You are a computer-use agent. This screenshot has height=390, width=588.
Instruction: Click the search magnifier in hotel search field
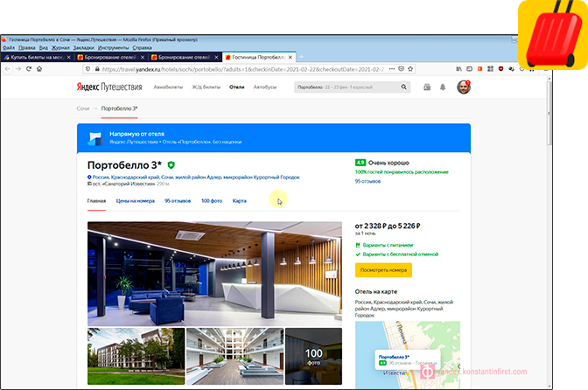coord(404,87)
